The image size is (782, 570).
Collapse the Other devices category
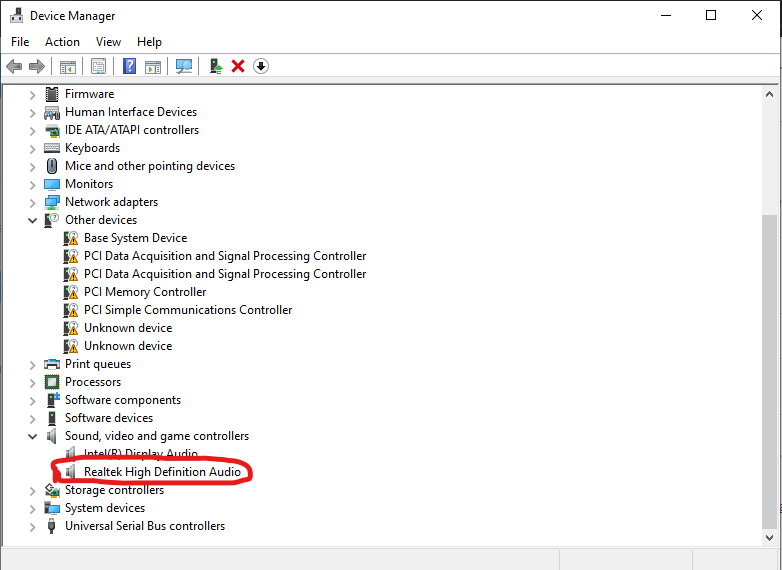[33, 220]
